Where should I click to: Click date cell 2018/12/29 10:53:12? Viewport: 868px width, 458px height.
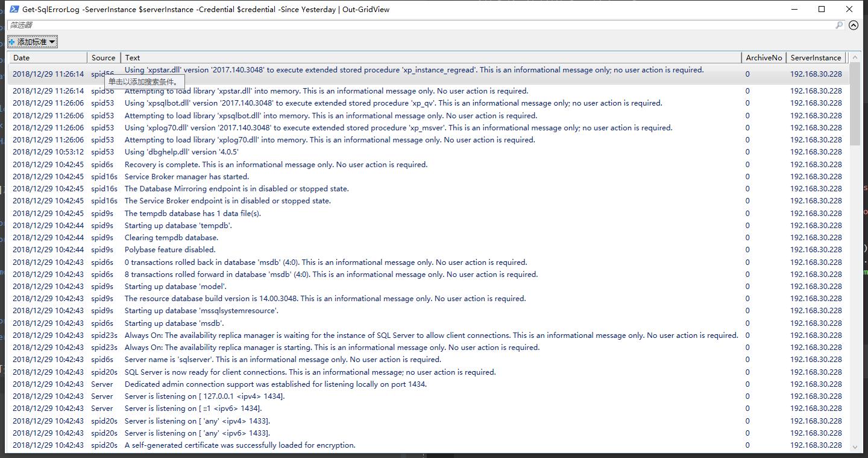(48, 152)
